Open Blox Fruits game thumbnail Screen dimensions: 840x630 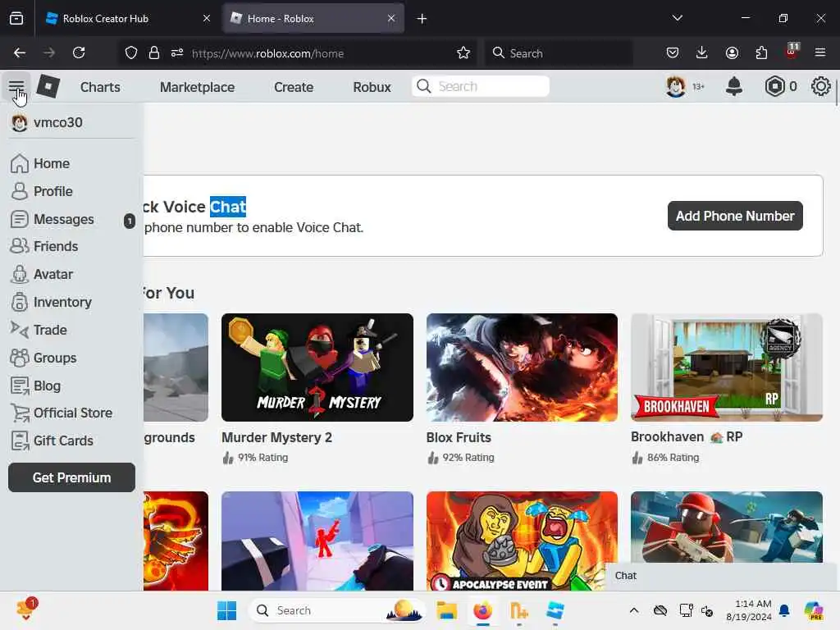tap(522, 367)
